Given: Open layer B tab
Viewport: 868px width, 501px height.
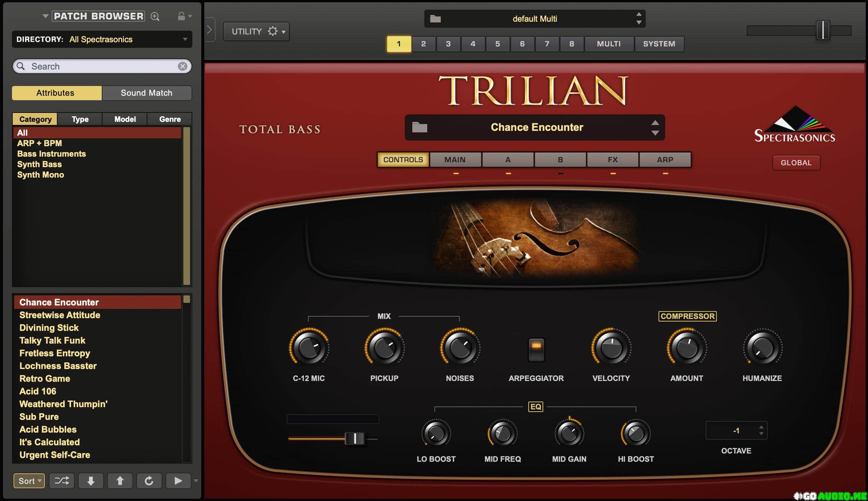Looking at the screenshot, I should click(560, 160).
